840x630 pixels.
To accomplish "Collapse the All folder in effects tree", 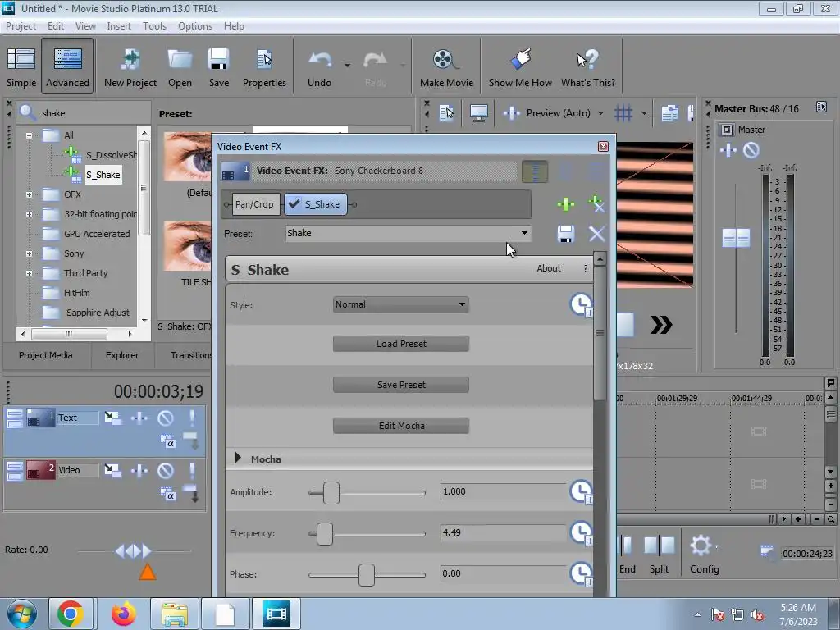I will (29, 135).
